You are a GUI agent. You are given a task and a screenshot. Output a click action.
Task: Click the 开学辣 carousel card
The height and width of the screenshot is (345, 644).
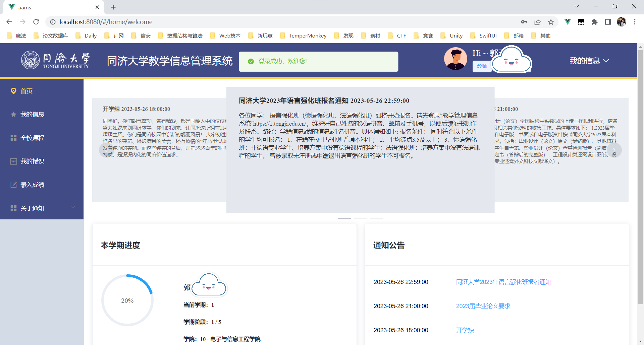point(159,150)
